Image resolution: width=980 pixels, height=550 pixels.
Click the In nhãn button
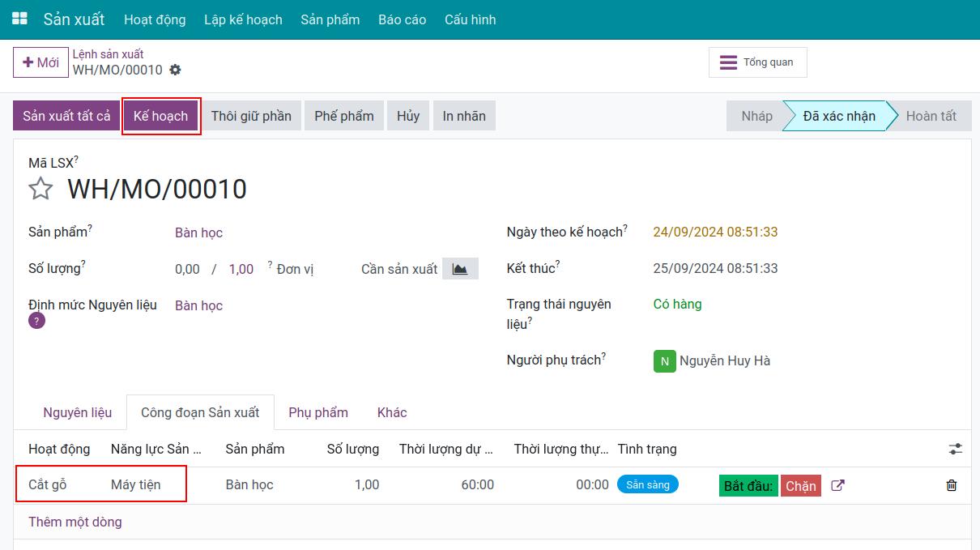(x=464, y=116)
